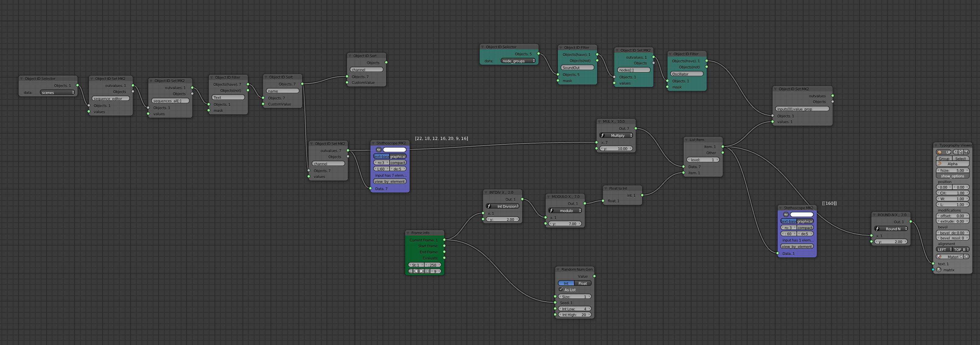Click view_by_element in the 7-element Stethoscope
This screenshot has height=345, width=980.
coord(390,181)
